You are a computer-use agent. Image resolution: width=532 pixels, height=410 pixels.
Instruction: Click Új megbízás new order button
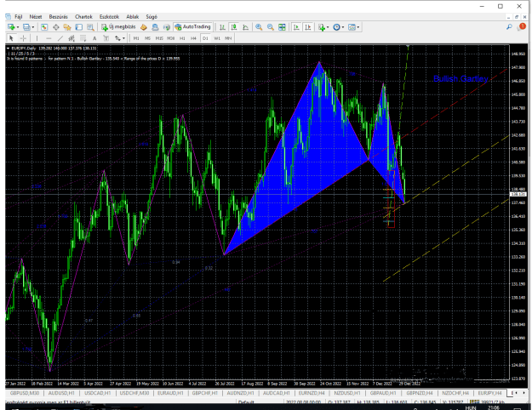pyautogui.click(x=118, y=26)
